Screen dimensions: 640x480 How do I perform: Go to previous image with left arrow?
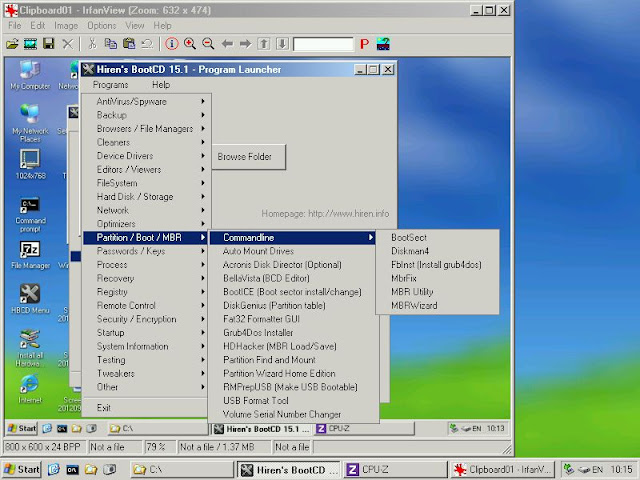[227, 44]
